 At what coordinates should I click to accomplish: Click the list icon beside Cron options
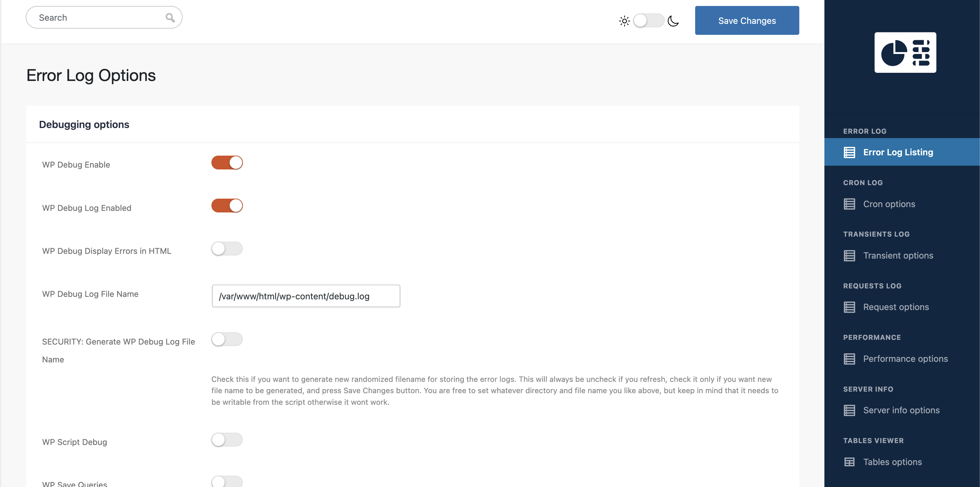click(849, 204)
